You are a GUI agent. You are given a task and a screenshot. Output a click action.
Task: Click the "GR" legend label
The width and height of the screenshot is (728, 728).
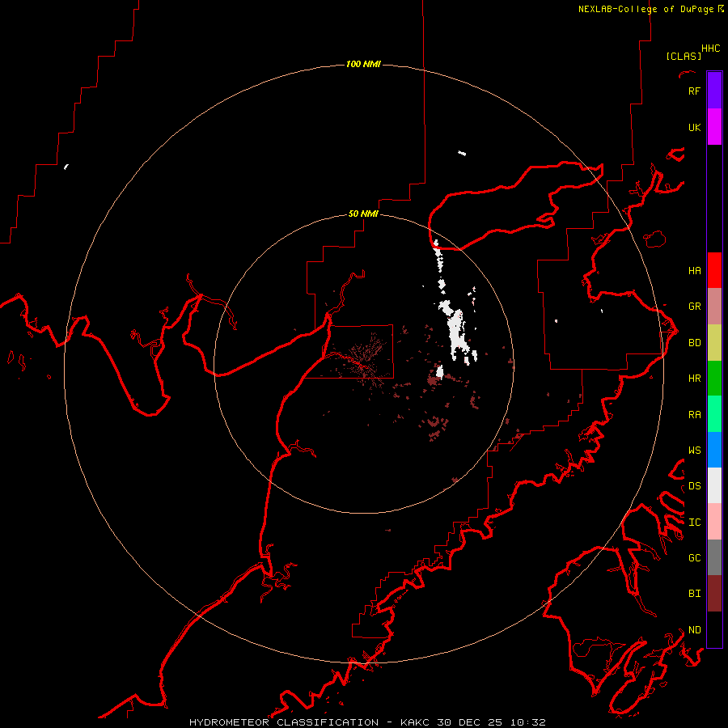[694, 307]
